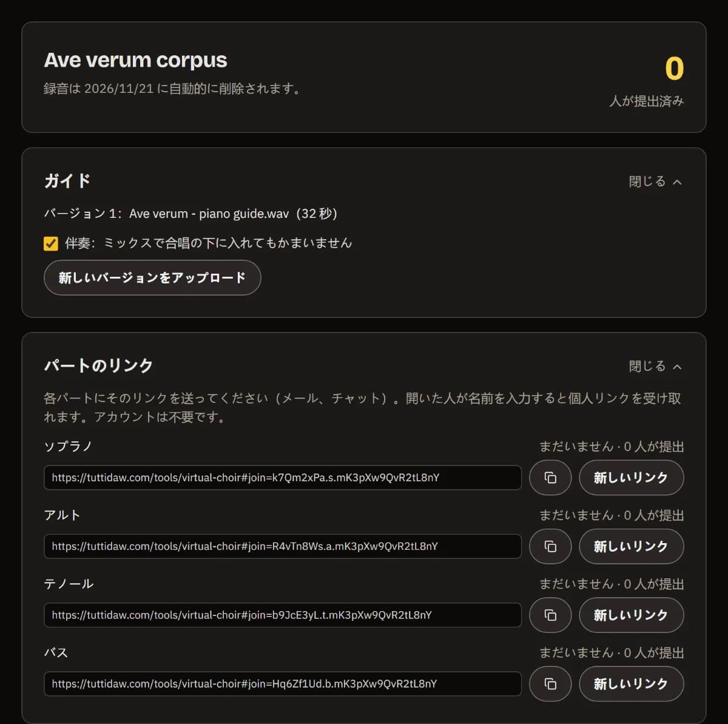Screen dimensions: 728x724
Task: Click 新しいバージョンをアップロード button
Action: pos(152,278)
